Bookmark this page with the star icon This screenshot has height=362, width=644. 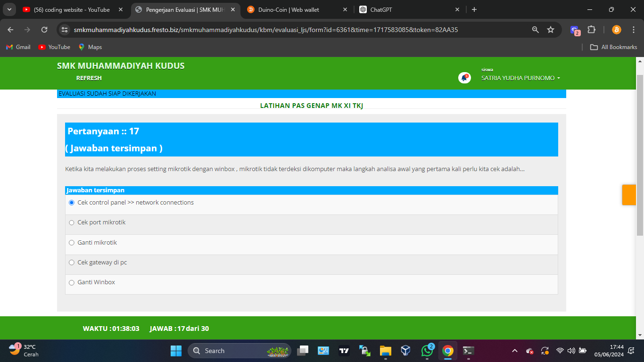[x=551, y=30]
